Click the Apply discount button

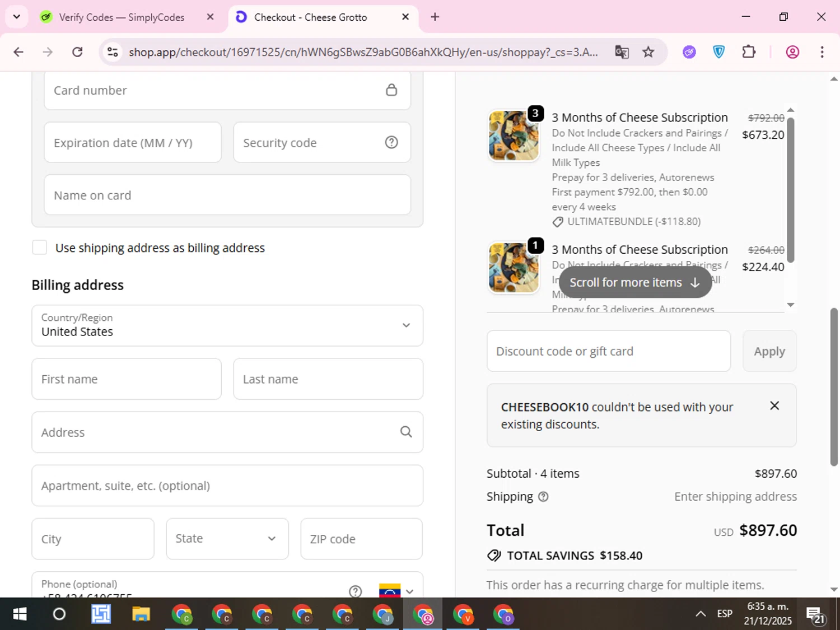click(x=769, y=351)
